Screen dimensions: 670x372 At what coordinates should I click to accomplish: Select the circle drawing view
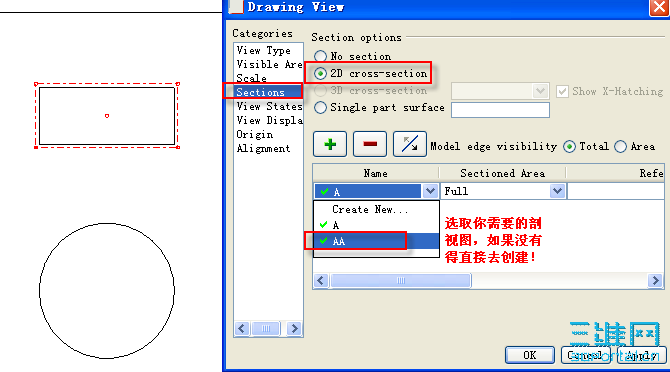pos(107,290)
